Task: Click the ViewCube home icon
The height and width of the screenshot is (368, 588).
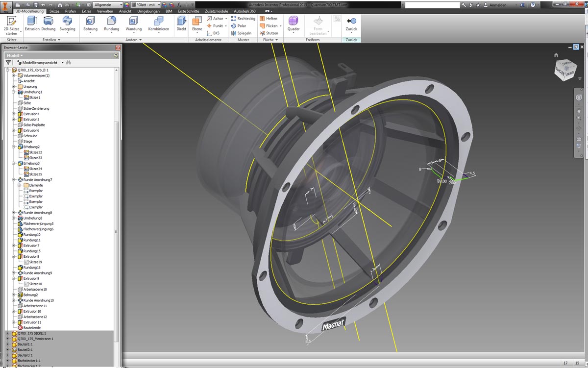Action: (556, 55)
